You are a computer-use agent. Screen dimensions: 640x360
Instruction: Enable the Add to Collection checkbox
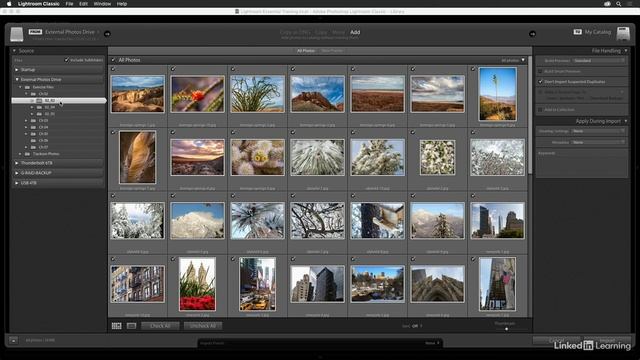pyautogui.click(x=540, y=110)
